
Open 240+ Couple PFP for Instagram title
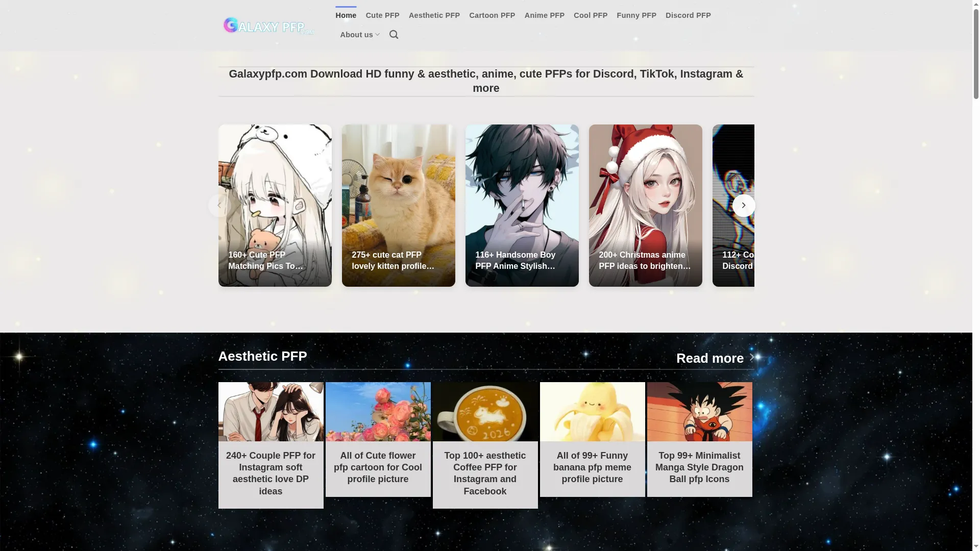click(271, 473)
